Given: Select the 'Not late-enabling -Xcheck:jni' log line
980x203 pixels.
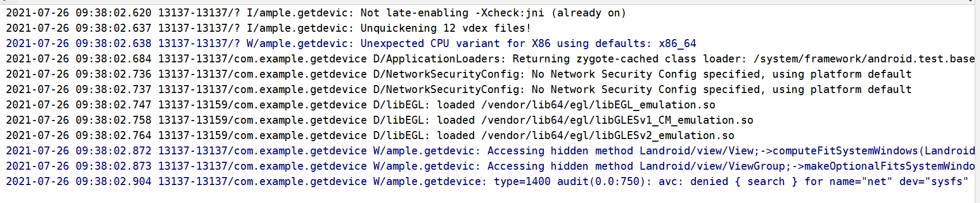Looking at the screenshot, I should 316,13.
